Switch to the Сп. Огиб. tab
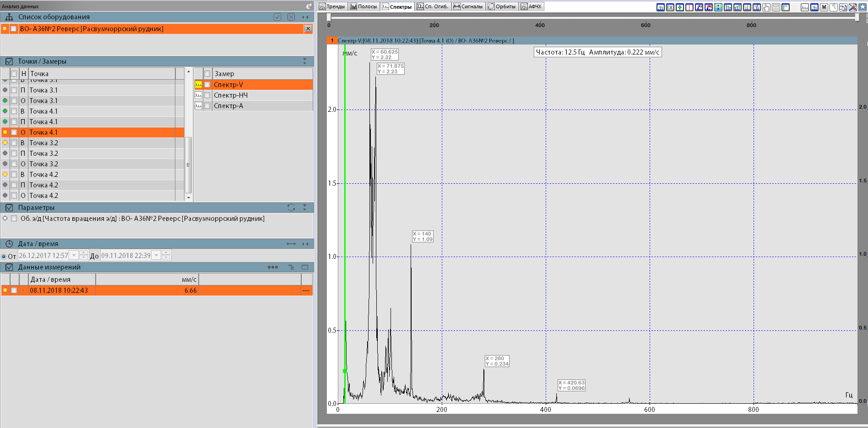The width and height of the screenshot is (868, 428). click(x=433, y=6)
